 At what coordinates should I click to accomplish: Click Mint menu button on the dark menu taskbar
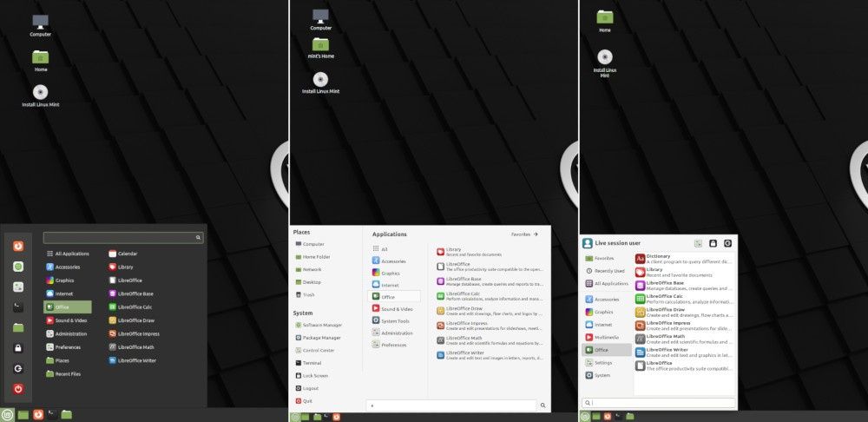[7, 414]
